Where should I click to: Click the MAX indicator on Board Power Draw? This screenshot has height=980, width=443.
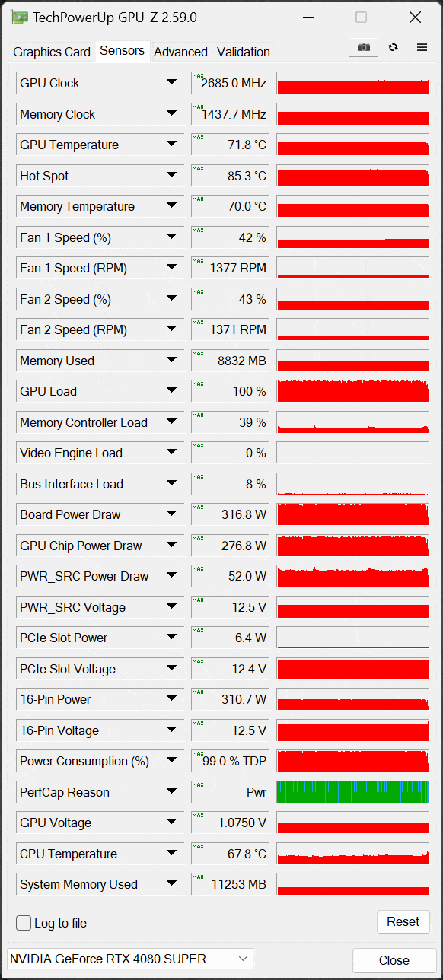coord(198,508)
